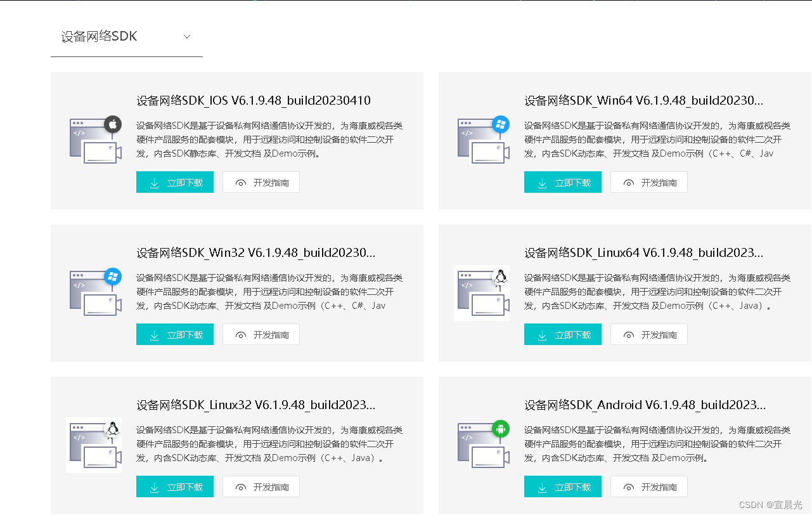Click the chevron arrow beside 设备网络SDK

187,37
